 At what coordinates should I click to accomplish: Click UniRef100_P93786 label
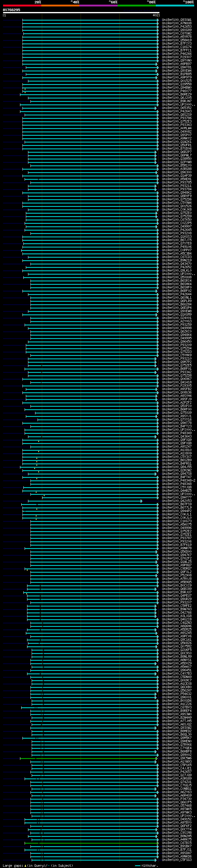click(x=177, y=118)
